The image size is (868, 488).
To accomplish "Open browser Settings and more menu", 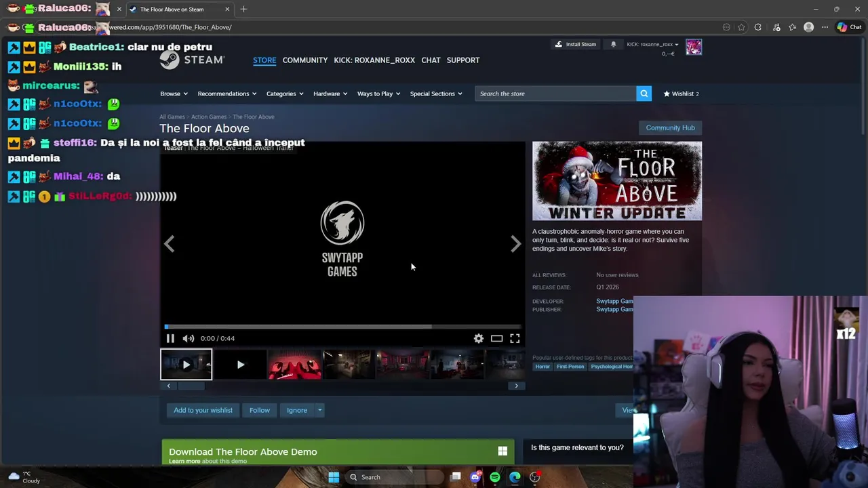I will click(825, 27).
